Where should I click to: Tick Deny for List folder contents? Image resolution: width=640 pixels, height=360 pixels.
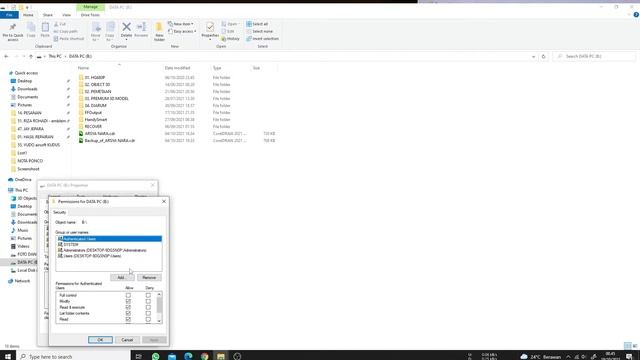tap(148, 313)
